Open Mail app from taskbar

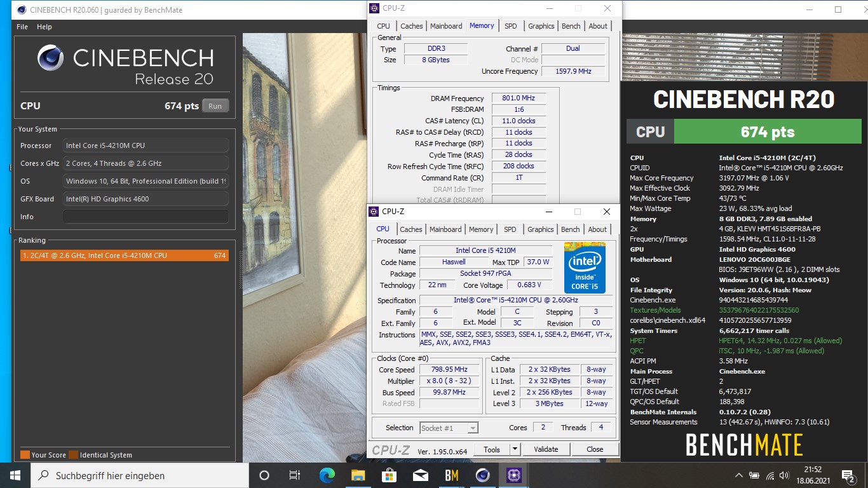[420, 475]
